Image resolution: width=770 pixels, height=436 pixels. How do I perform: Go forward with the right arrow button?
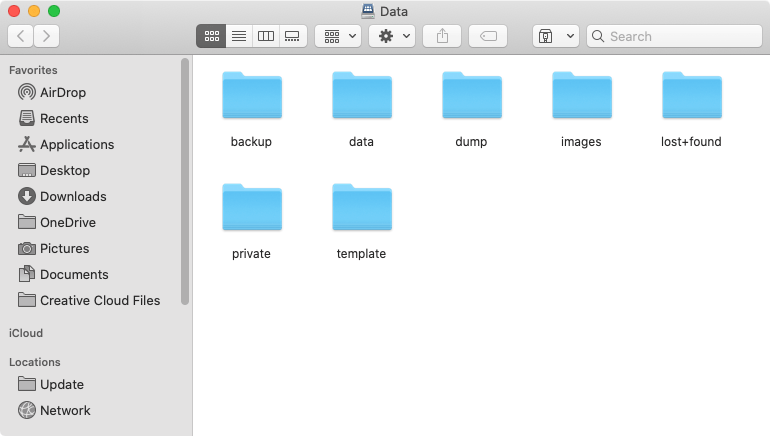[46, 36]
